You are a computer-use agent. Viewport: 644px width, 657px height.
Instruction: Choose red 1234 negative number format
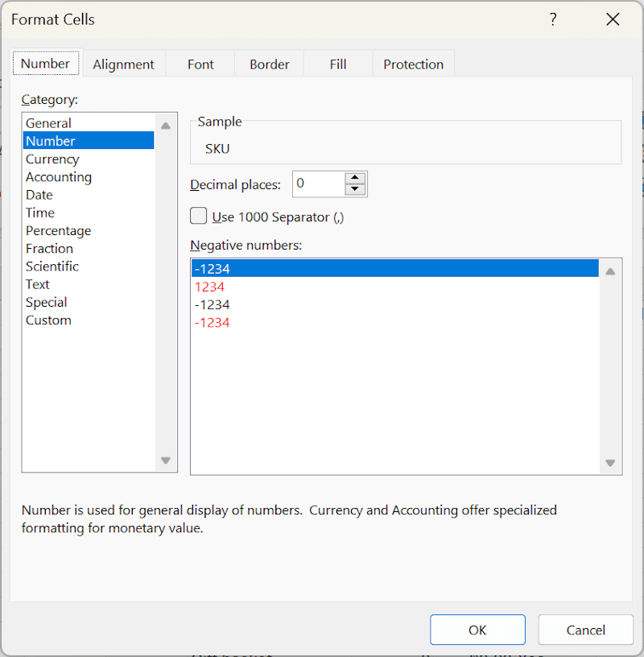point(209,287)
